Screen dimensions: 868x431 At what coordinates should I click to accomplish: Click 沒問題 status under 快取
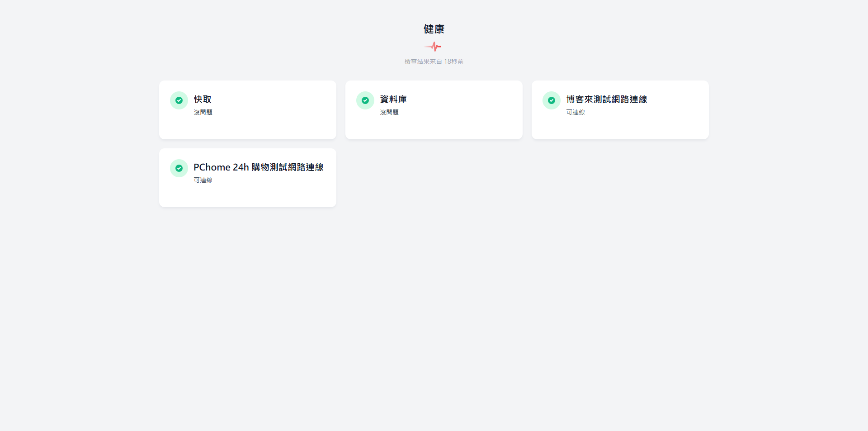(203, 112)
